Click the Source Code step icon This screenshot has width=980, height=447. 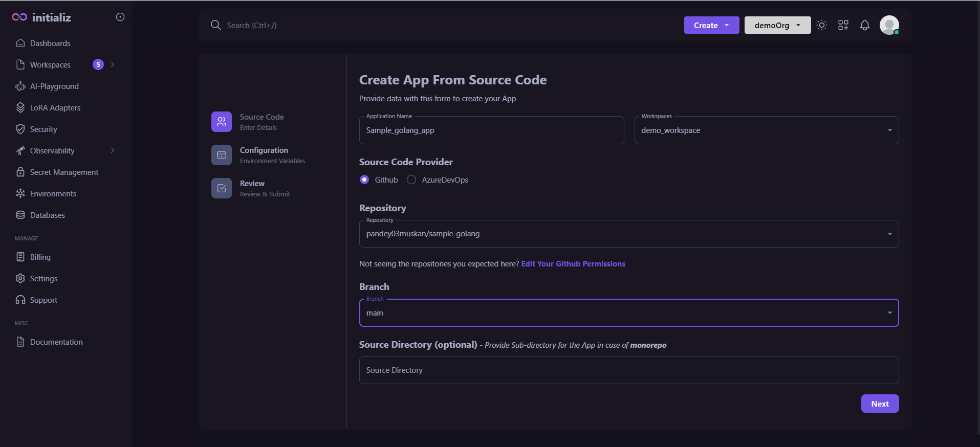point(222,122)
